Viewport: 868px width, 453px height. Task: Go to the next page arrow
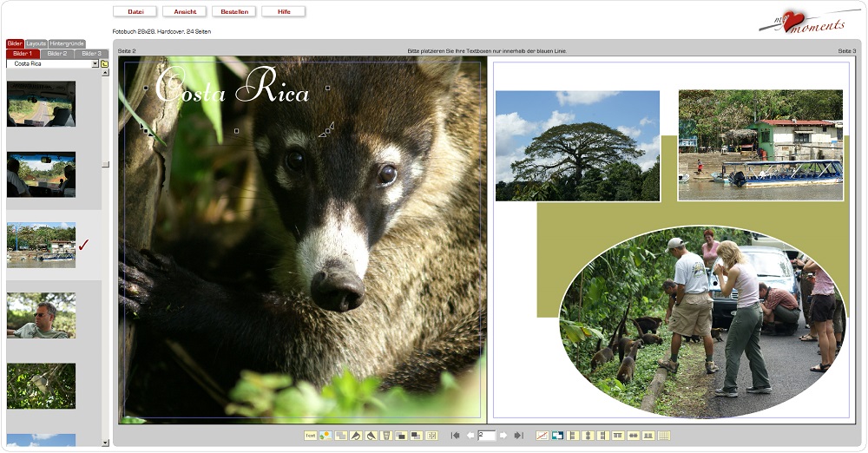click(503, 436)
